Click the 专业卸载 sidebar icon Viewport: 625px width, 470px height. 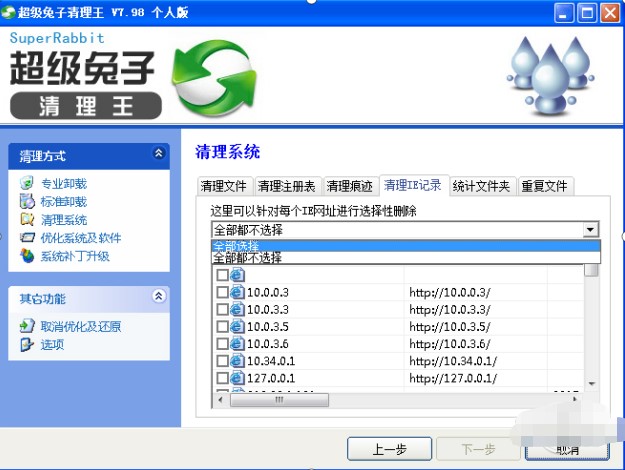click(x=27, y=183)
